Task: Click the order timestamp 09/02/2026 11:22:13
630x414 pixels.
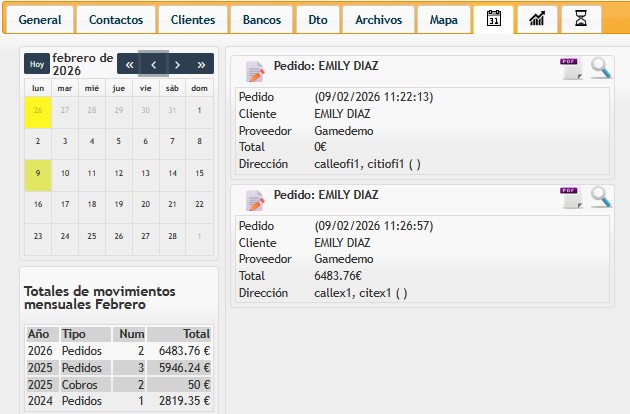Action: (x=374, y=97)
